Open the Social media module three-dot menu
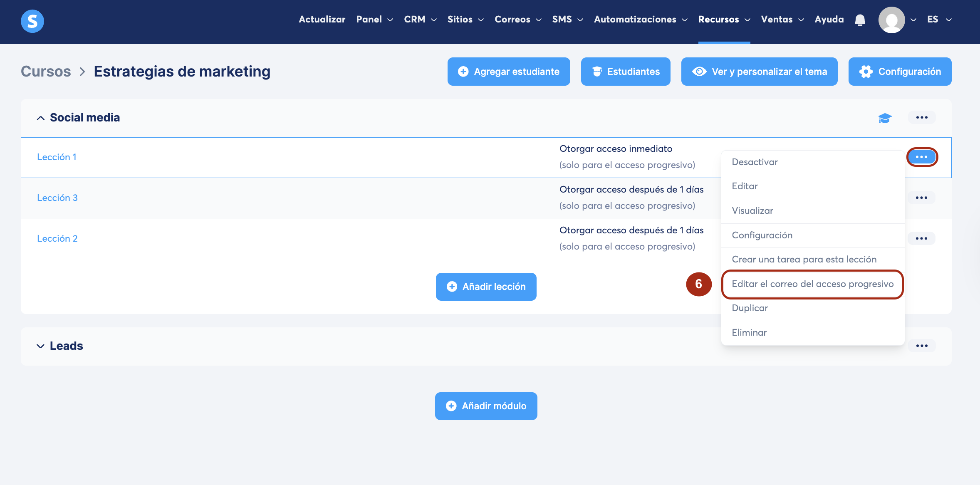Viewport: 980px width, 485px height. click(x=922, y=118)
